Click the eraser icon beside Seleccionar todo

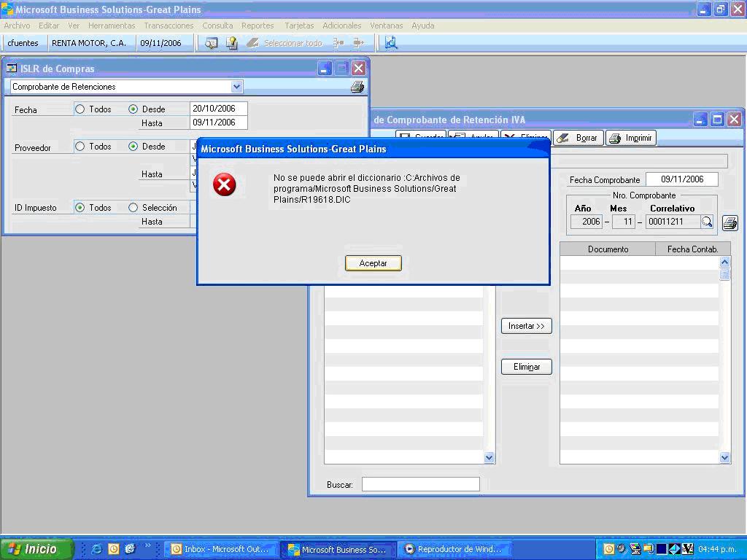point(252,43)
